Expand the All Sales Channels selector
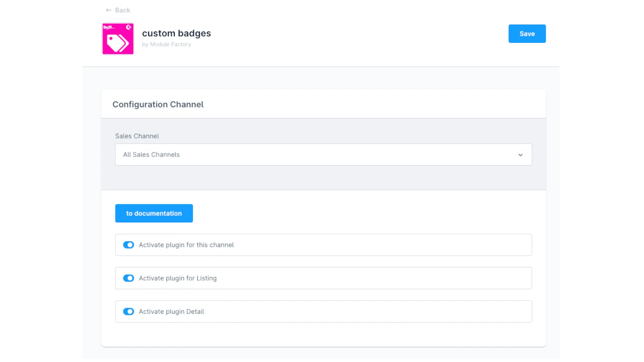Image resolution: width=644 pixels, height=362 pixels. (x=323, y=155)
